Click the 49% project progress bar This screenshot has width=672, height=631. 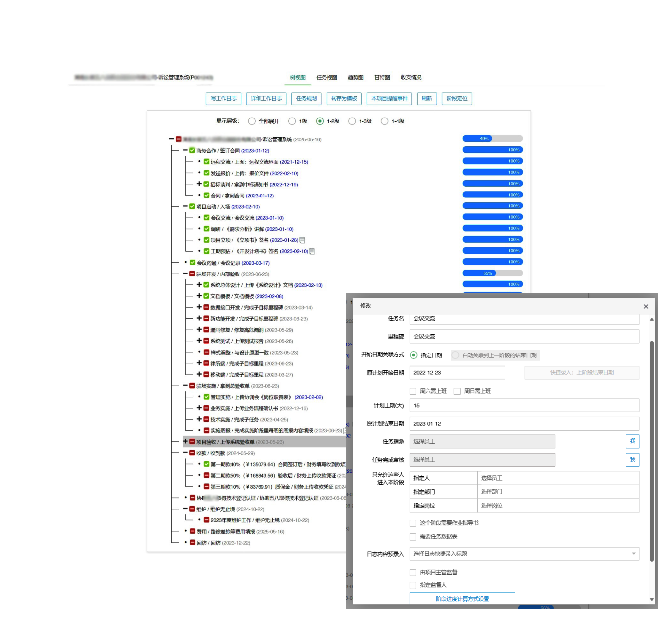pos(492,139)
